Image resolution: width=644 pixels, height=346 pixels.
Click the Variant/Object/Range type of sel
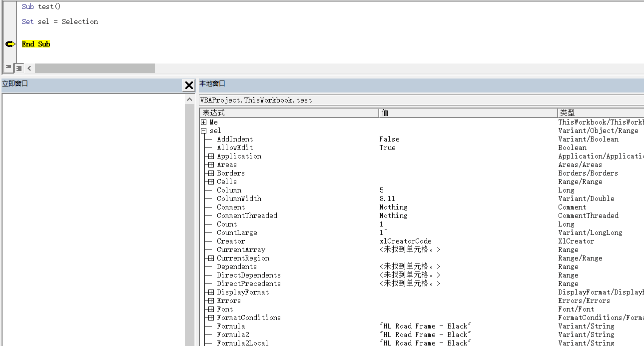pos(599,130)
